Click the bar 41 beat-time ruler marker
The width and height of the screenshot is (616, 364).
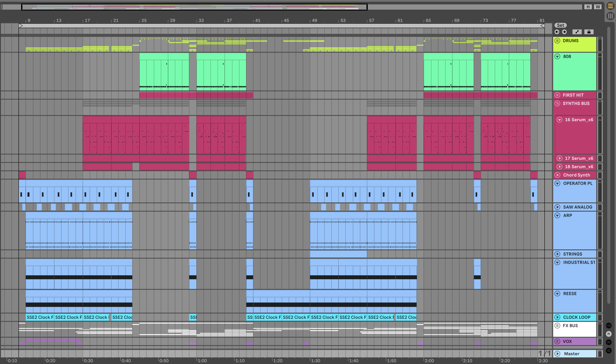point(257,21)
